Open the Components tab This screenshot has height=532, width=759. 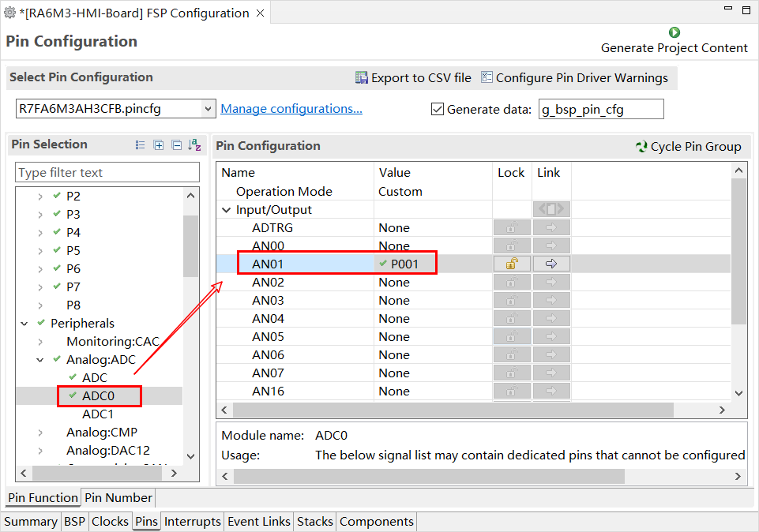pos(376,522)
